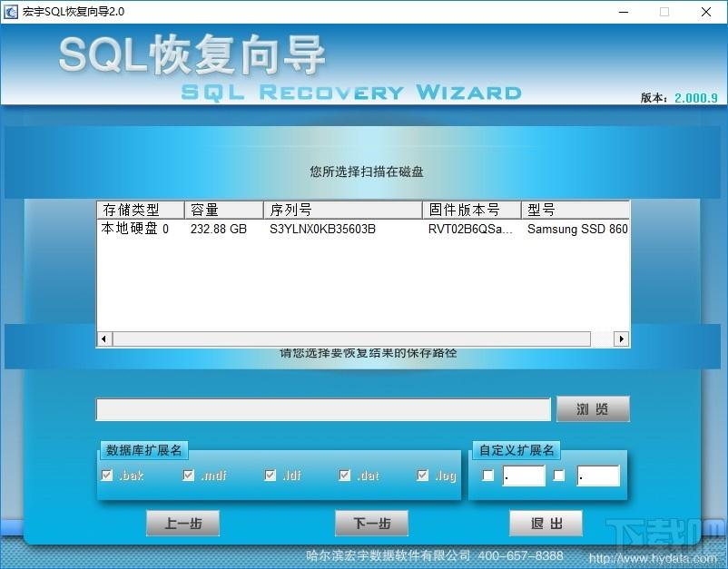The height and width of the screenshot is (569, 728).
Task: Click the 浏览 browse button
Action: [x=593, y=409]
